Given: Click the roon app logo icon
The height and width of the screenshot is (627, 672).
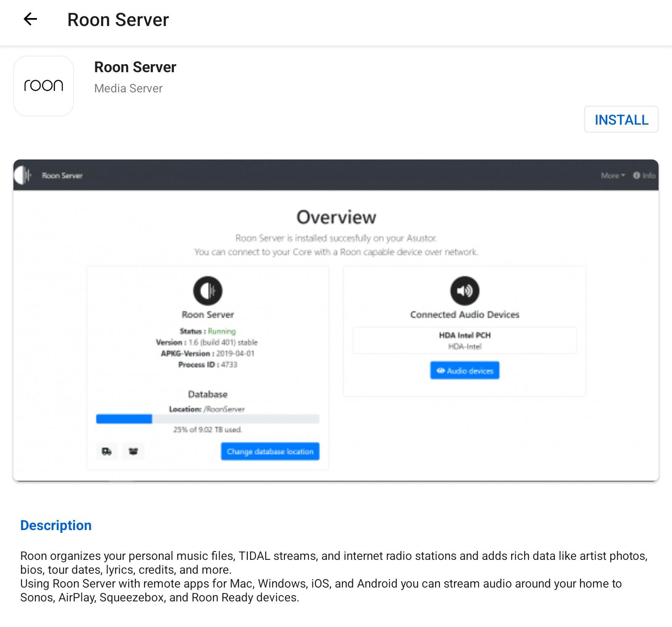Looking at the screenshot, I should point(44,86).
